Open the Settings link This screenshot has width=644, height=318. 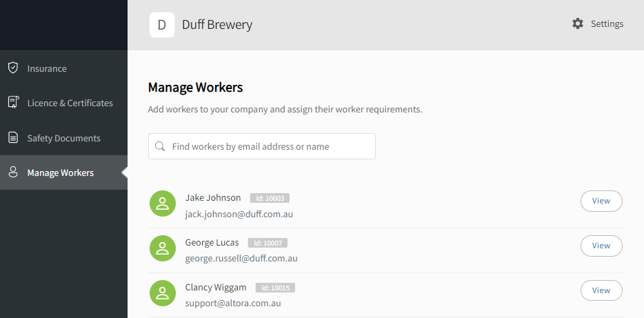tap(607, 23)
